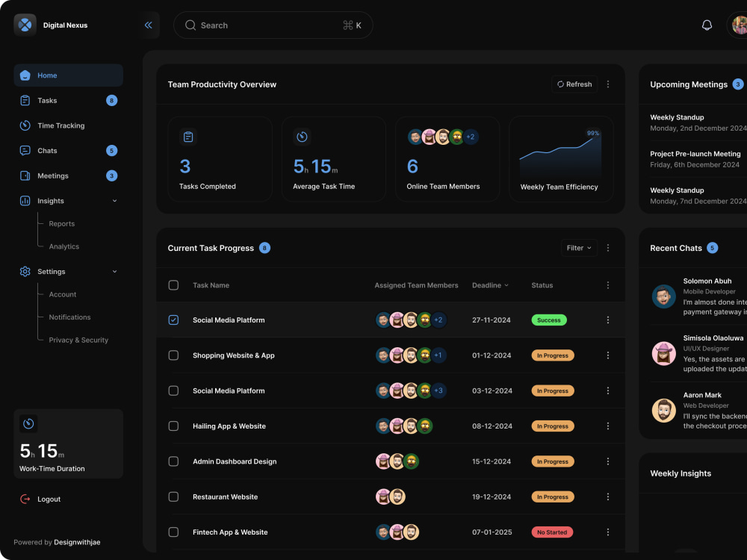Click the Work-Time Duration timer icon

28,423
